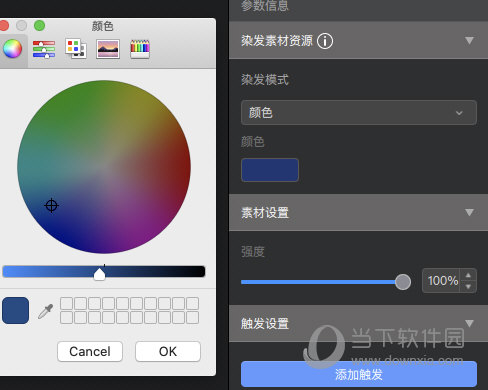Screen dimensions: 488x390
Task: Click the 颜色 dialog title text
Action: (x=103, y=26)
